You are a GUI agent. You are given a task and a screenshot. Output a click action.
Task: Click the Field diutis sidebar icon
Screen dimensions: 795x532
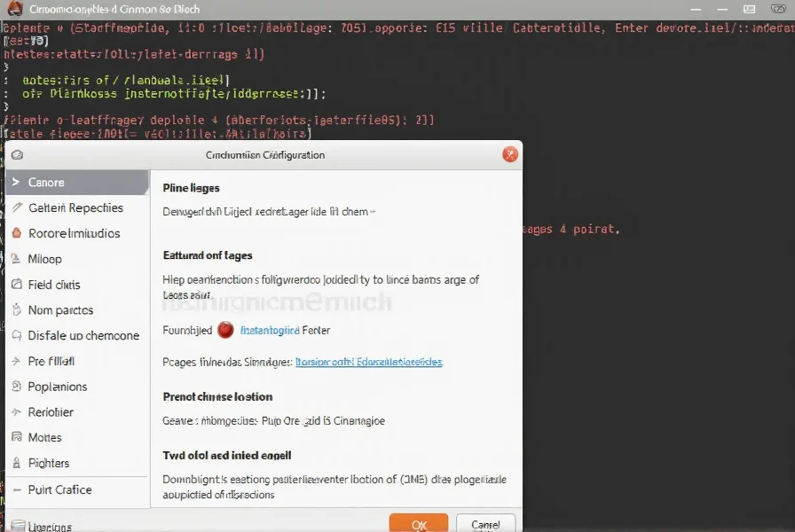(x=17, y=286)
